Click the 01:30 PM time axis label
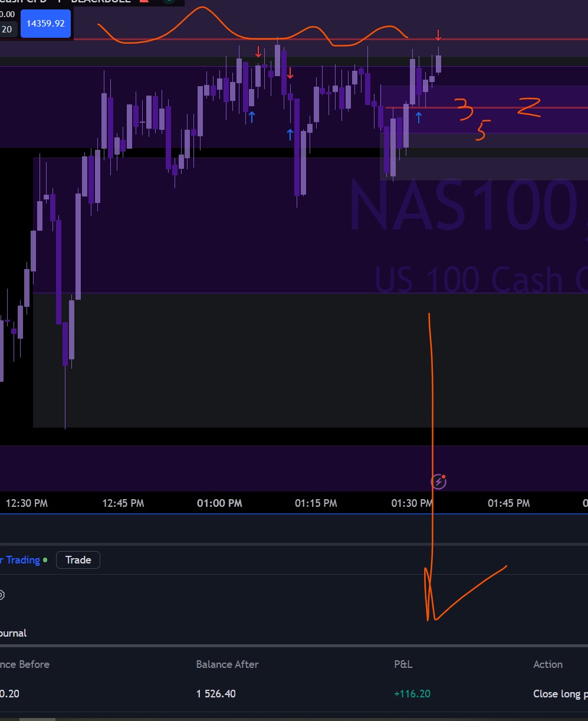588x721 pixels. click(412, 503)
